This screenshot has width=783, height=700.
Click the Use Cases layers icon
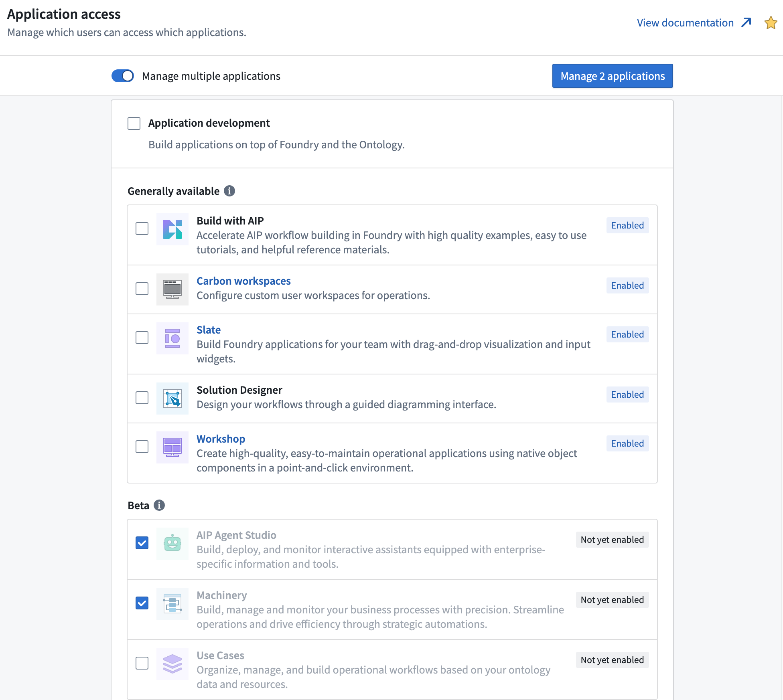[x=172, y=664]
